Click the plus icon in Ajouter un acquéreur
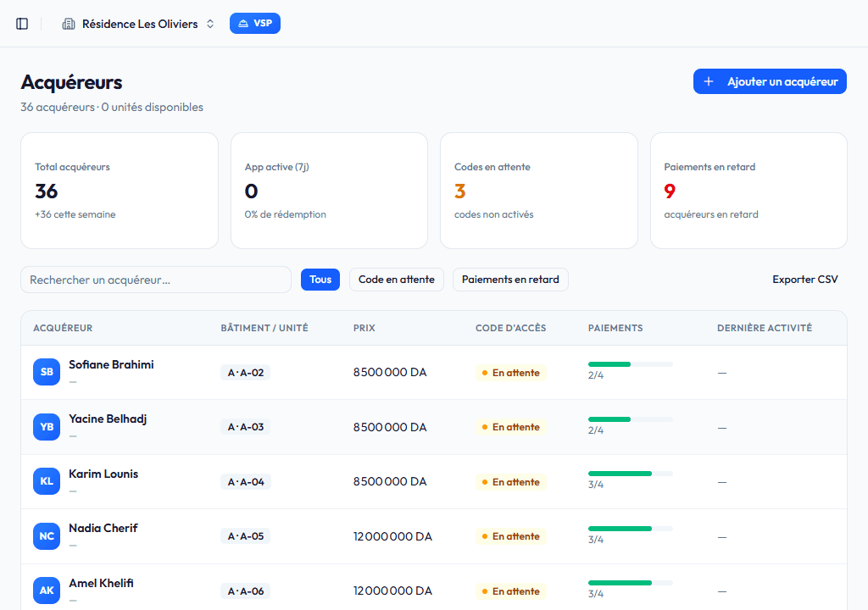868x610 pixels. tap(709, 81)
